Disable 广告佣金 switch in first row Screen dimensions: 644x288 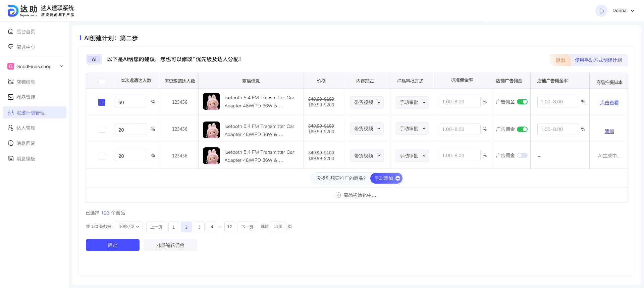[x=522, y=102]
